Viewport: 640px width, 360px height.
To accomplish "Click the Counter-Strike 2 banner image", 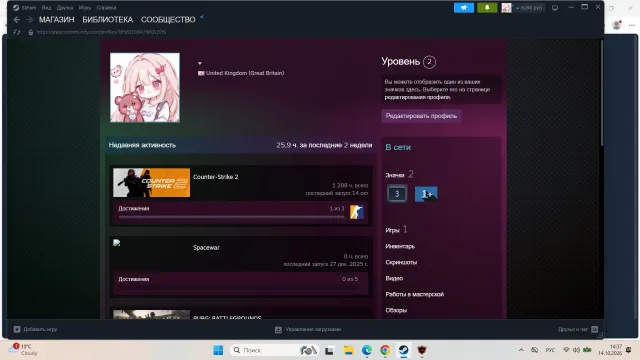I will 151,183.
